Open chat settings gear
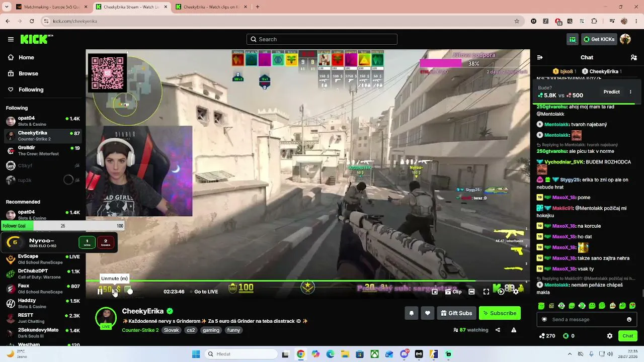The width and height of the screenshot is (644, 362). coord(610,336)
